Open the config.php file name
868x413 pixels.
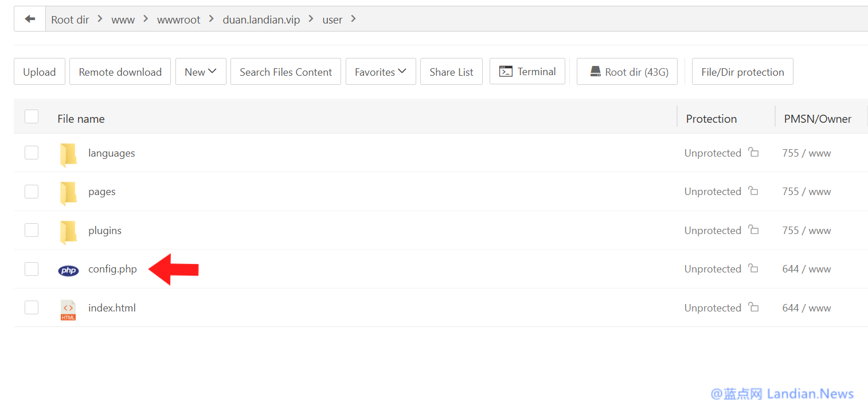tap(112, 269)
